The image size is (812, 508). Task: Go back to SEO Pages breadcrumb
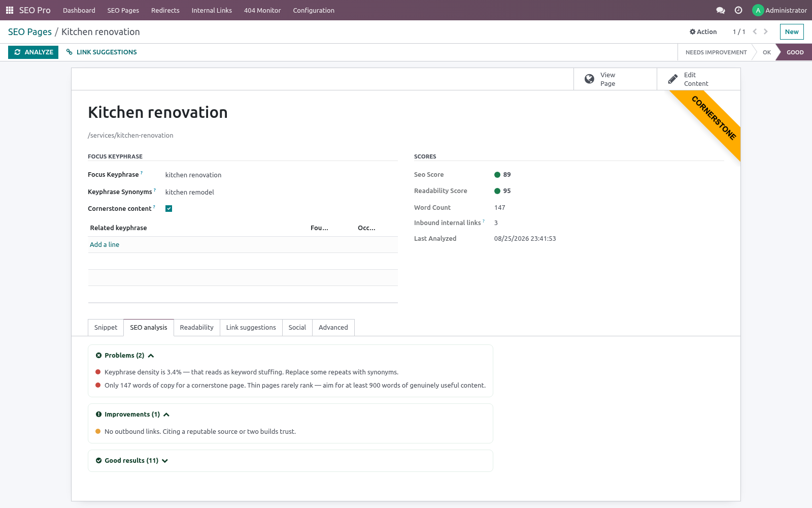[x=30, y=32]
